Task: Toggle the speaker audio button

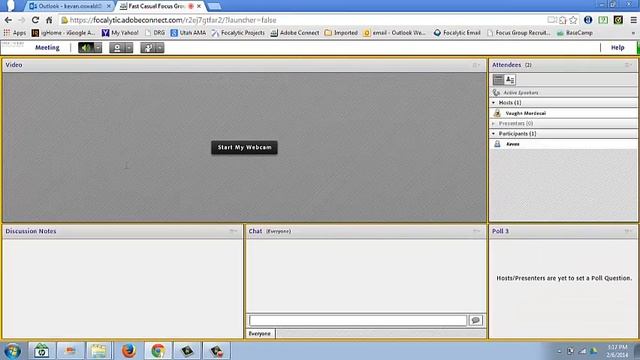Action: point(86,48)
